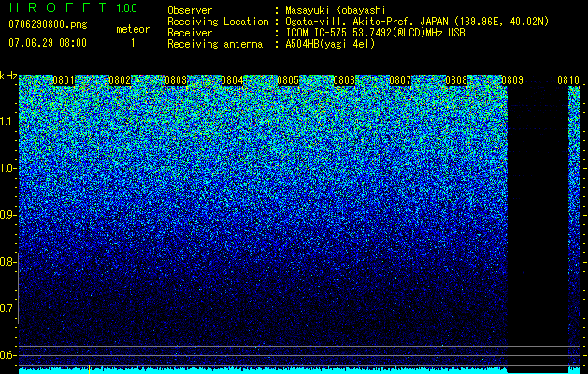Click the 1.0 frequency axis label
588x374 pixels.
(x=8, y=168)
